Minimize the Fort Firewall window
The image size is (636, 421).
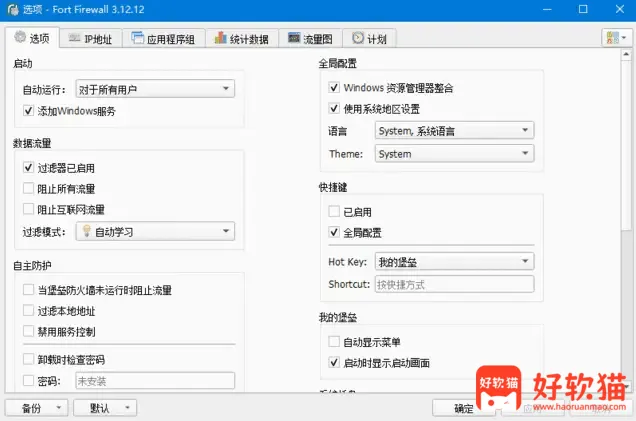coord(547,9)
